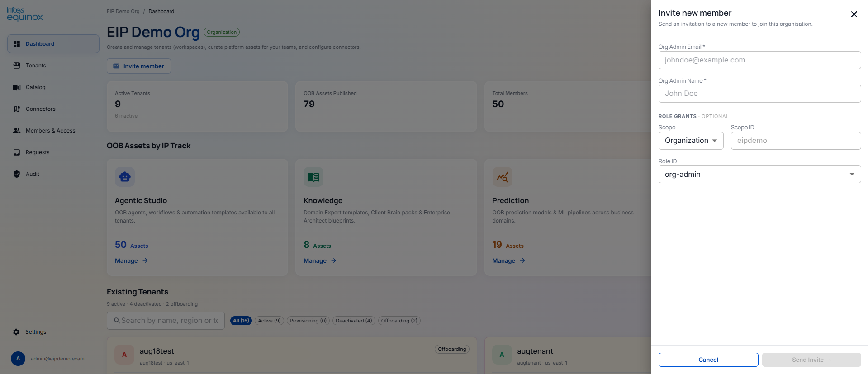Click the Knowledge book icon

click(313, 177)
